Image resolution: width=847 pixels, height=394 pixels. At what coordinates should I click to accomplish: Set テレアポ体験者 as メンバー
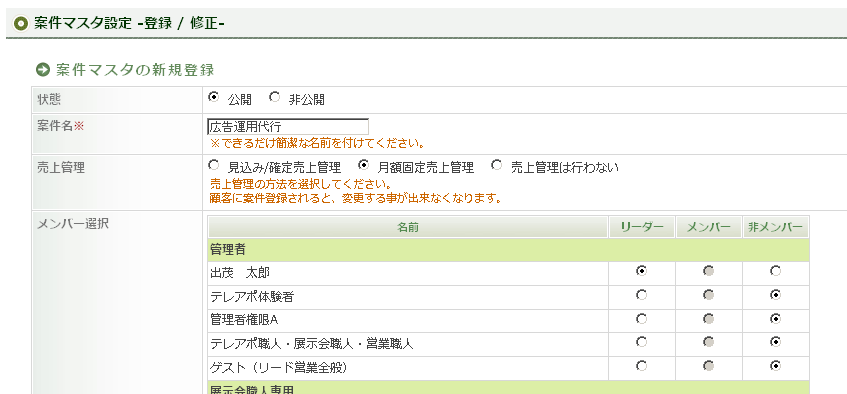tap(708, 295)
